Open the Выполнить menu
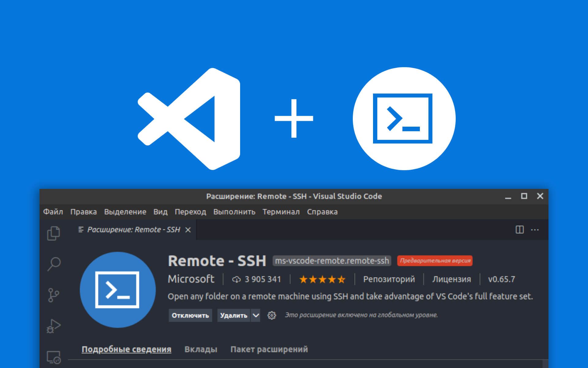The width and height of the screenshot is (588, 368). (234, 212)
